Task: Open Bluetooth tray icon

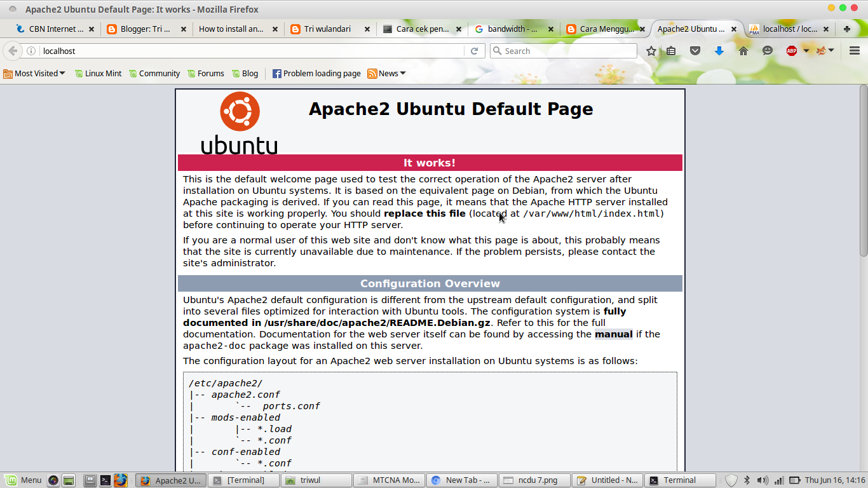Action: coord(747,480)
